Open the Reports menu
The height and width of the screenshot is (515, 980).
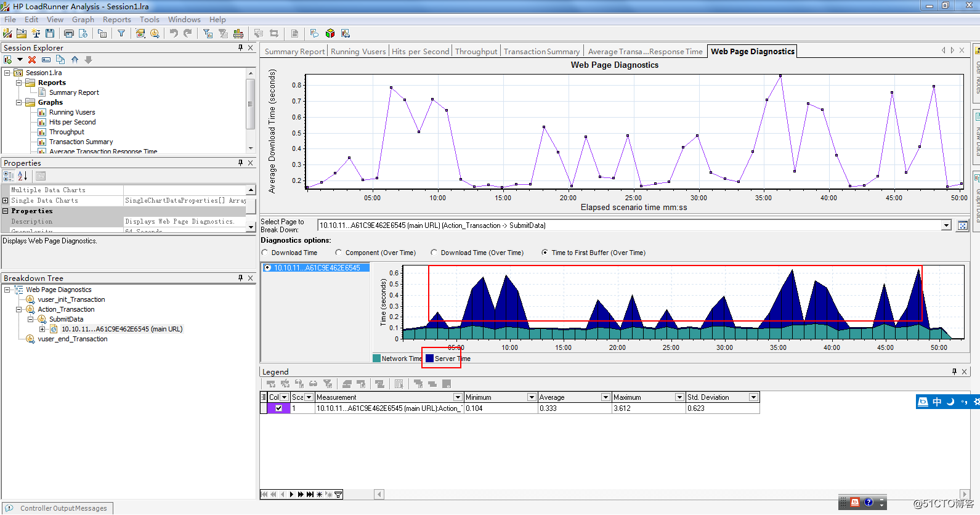click(117, 20)
